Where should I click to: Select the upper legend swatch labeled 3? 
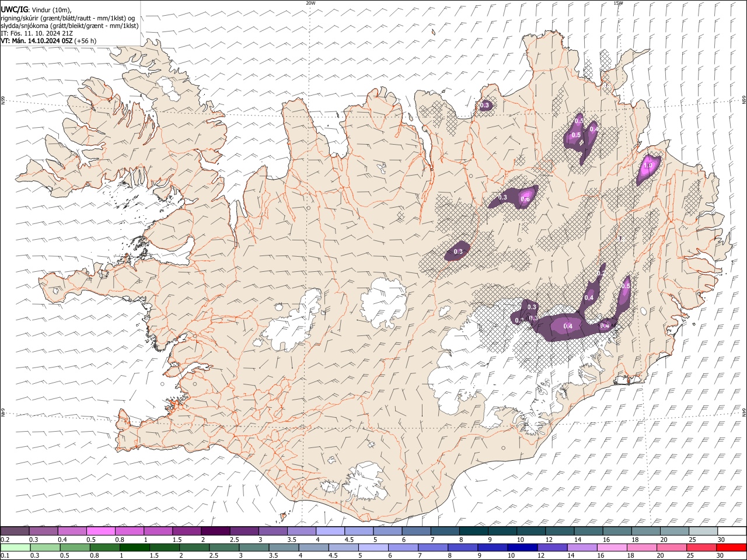(273, 531)
